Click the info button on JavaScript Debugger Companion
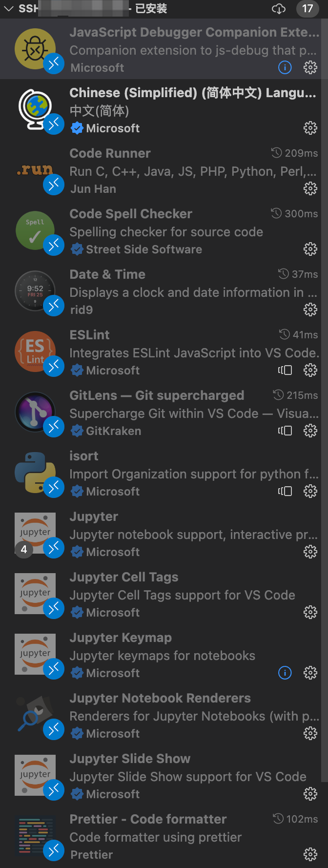Screen dimensions: 328x868 (285, 67)
